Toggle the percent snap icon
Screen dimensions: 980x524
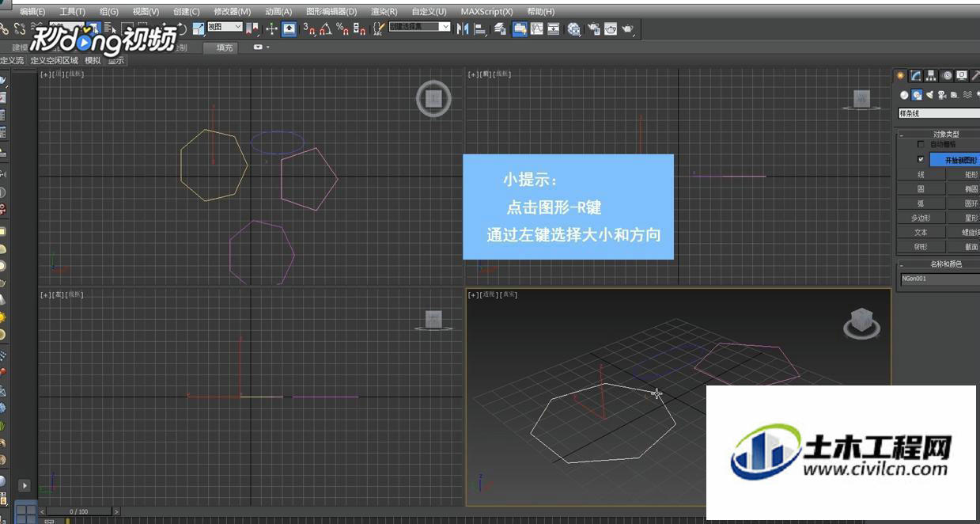[x=342, y=29]
